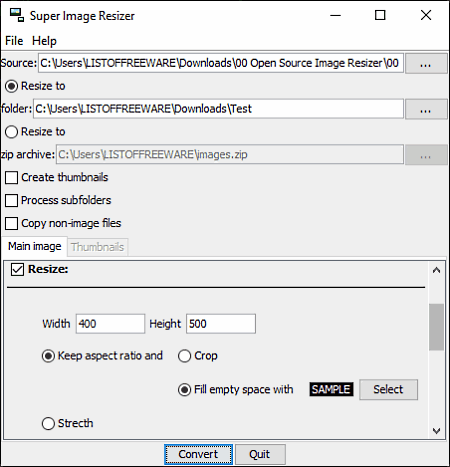Click the scrollbar down arrow

pyautogui.click(x=436, y=431)
